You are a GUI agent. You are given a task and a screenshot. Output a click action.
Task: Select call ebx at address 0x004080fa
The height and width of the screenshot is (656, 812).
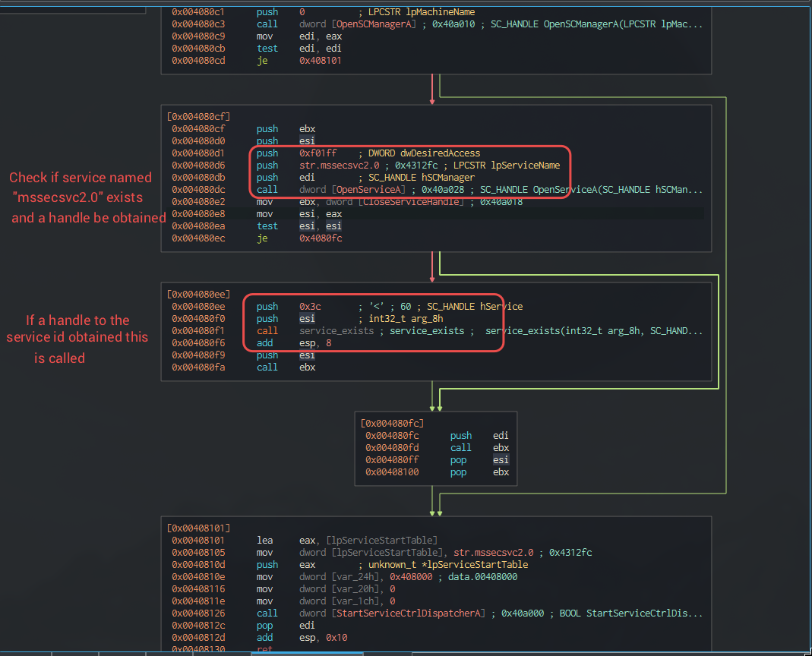(x=243, y=367)
